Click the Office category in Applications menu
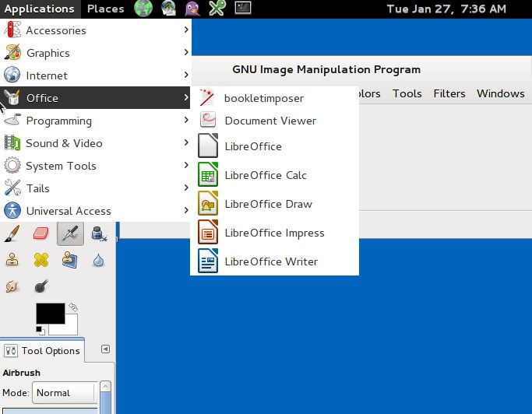The height and width of the screenshot is (414, 532). pos(95,98)
